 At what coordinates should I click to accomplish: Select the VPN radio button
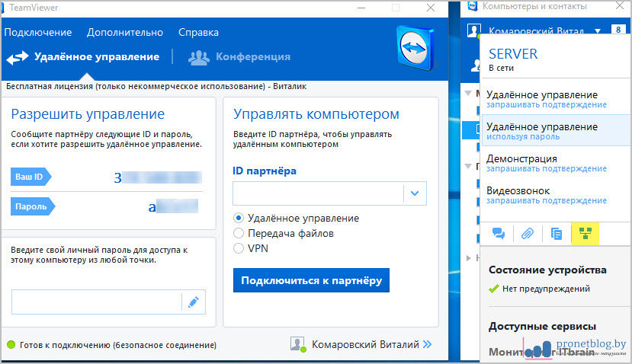(x=239, y=248)
